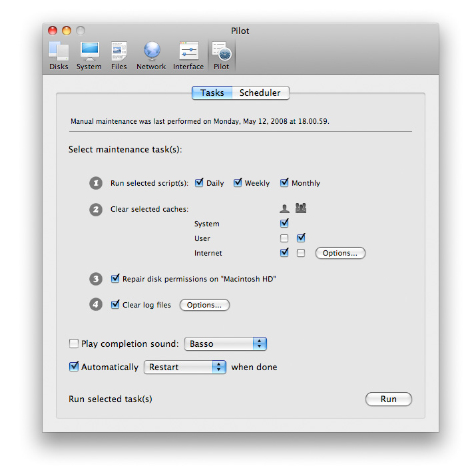Click the 'Select maintenance task(s):' heading
The image size is (476, 466).
(125, 149)
